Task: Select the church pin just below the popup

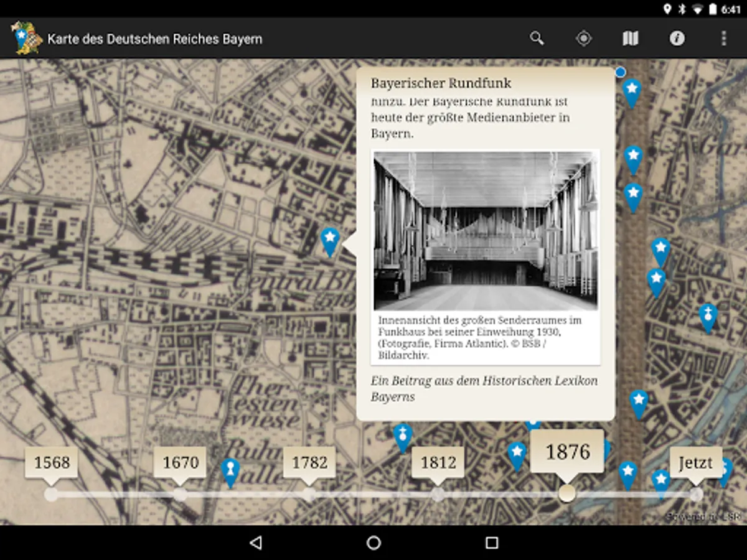Action: [403, 437]
